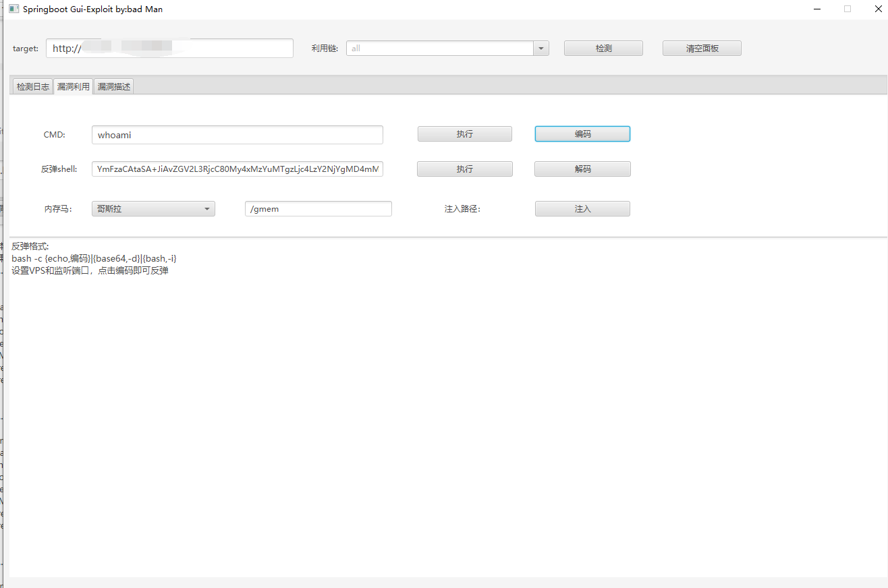
Task: Open the 漏洞描述 tab
Action: click(113, 87)
